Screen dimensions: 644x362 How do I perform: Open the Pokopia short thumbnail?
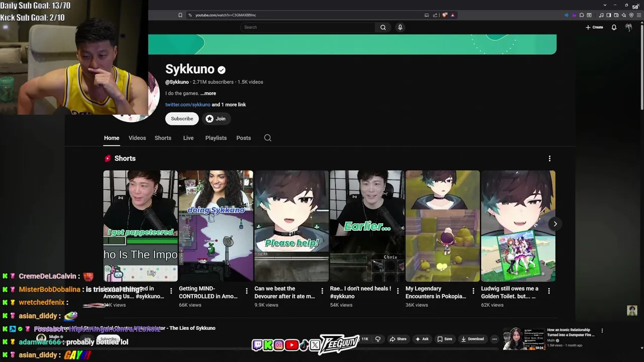click(x=443, y=226)
